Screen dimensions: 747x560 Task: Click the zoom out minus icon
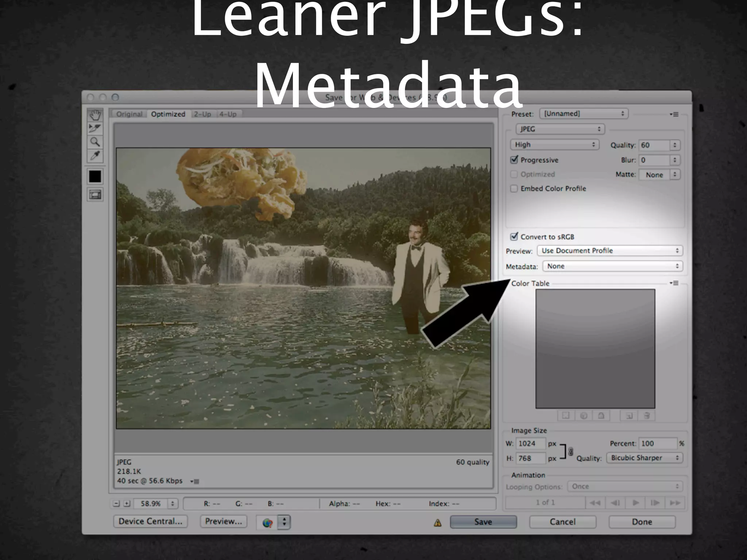click(116, 503)
